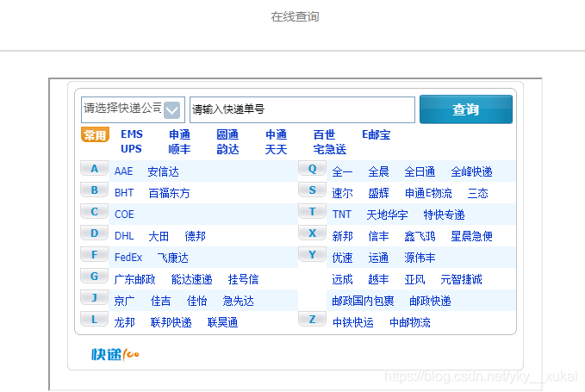Viewport: 585px width, 392px height.
Task: Select 百世 courier
Action: [324, 134]
